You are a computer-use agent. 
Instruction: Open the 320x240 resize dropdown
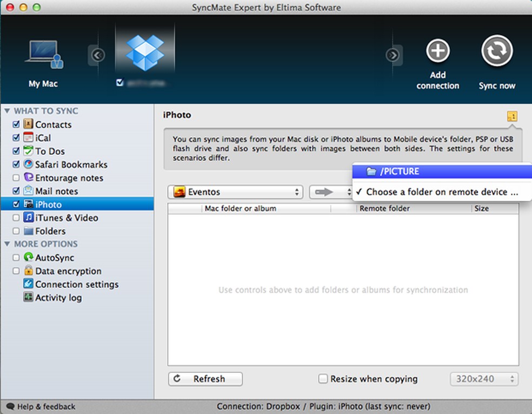484,379
